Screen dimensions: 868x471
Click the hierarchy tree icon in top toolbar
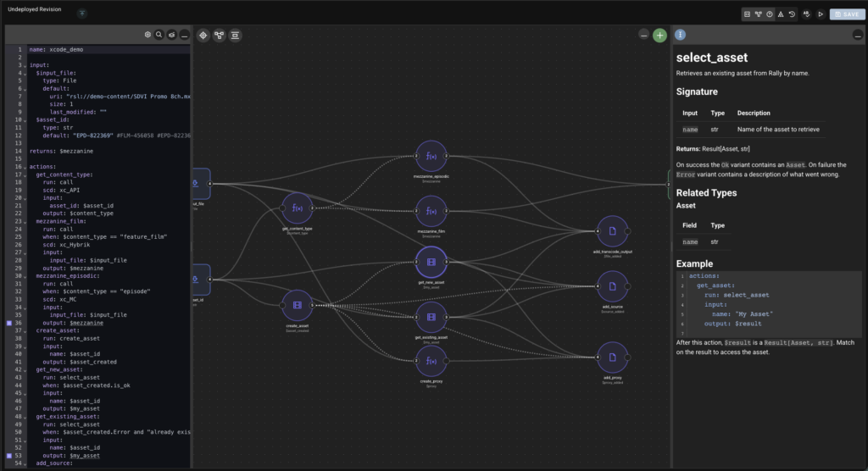[x=781, y=14]
